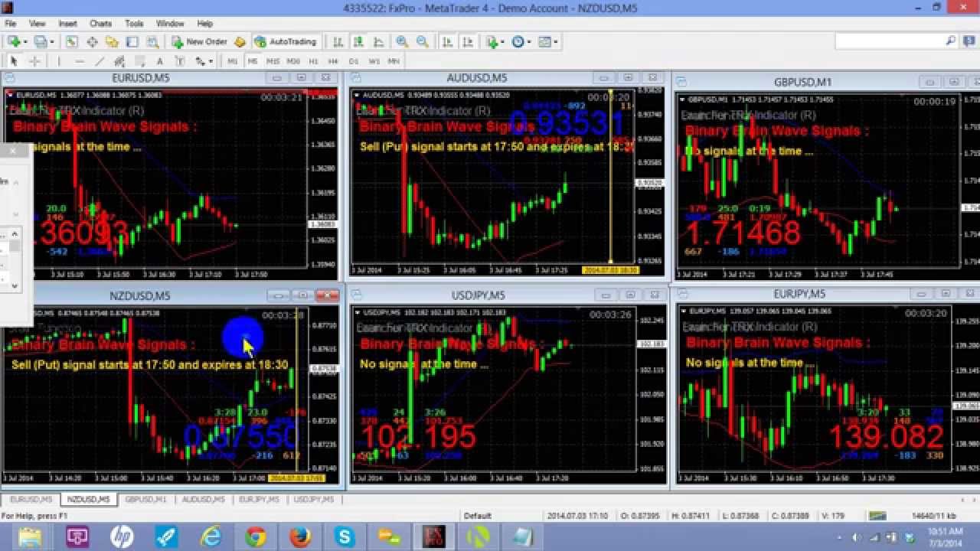Draw a vertical line

pyautogui.click(x=59, y=61)
